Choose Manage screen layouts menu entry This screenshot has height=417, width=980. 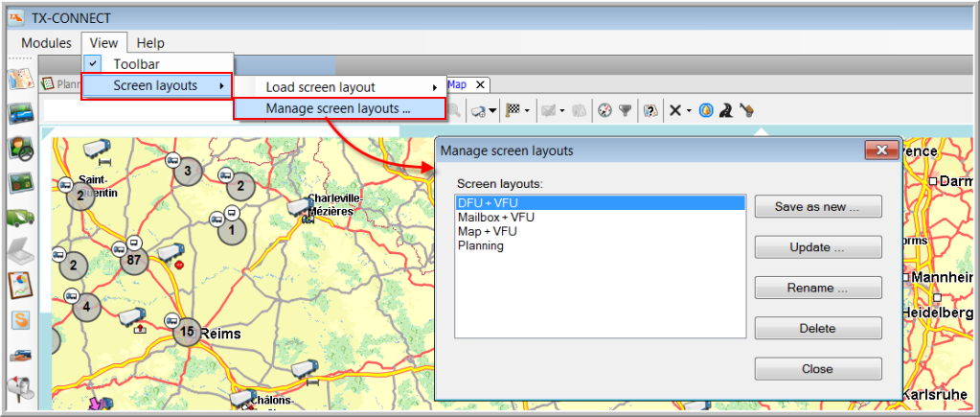click(338, 108)
